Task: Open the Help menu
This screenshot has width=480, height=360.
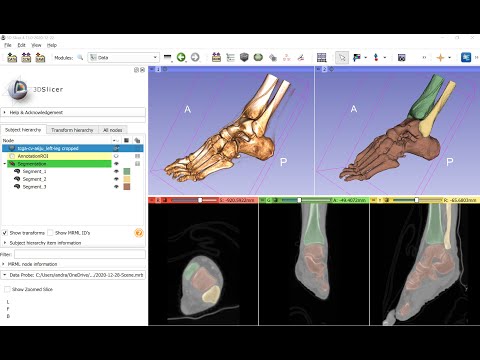Action: click(52, 45)
